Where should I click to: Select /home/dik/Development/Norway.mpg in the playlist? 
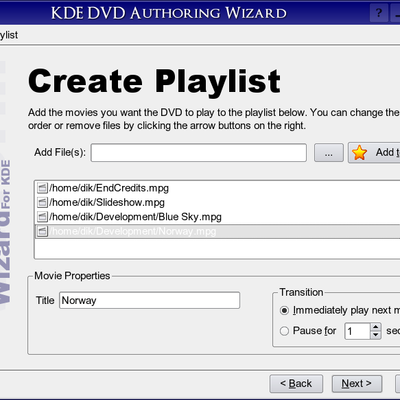[217, 231]
